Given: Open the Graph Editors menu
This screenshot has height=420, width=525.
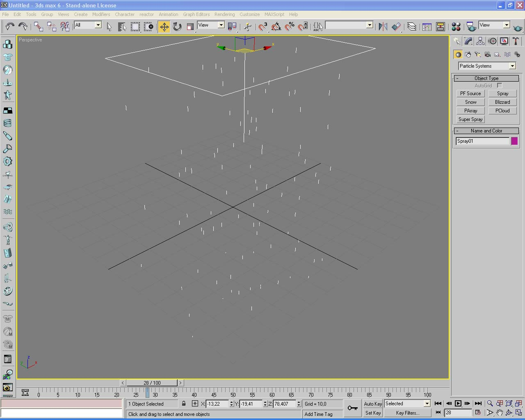Looking at the screenshot, I should 196,14.
